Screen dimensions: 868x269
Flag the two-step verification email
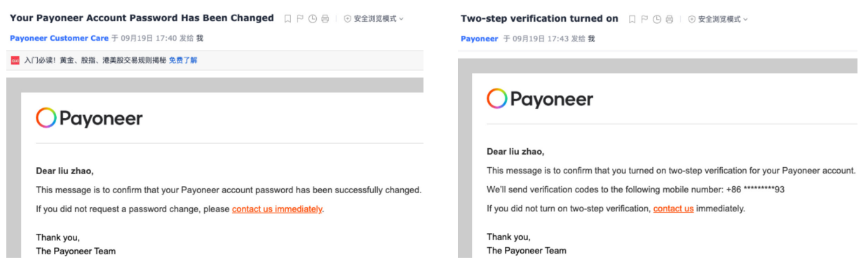point(644,19)
